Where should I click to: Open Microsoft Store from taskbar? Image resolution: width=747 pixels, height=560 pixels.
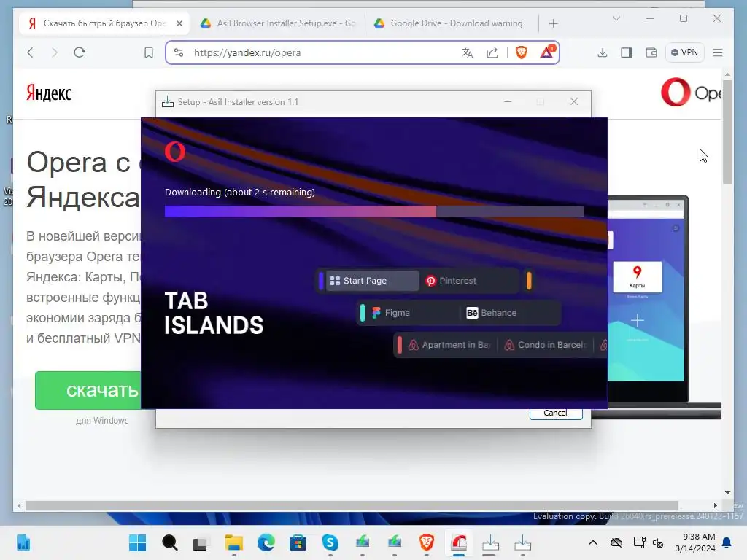[x=298, y=542]
